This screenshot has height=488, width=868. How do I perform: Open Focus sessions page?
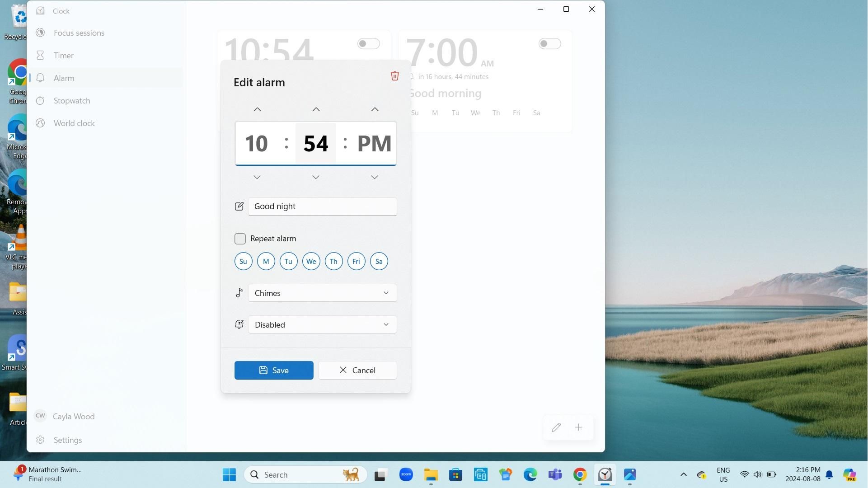point(79,33)
